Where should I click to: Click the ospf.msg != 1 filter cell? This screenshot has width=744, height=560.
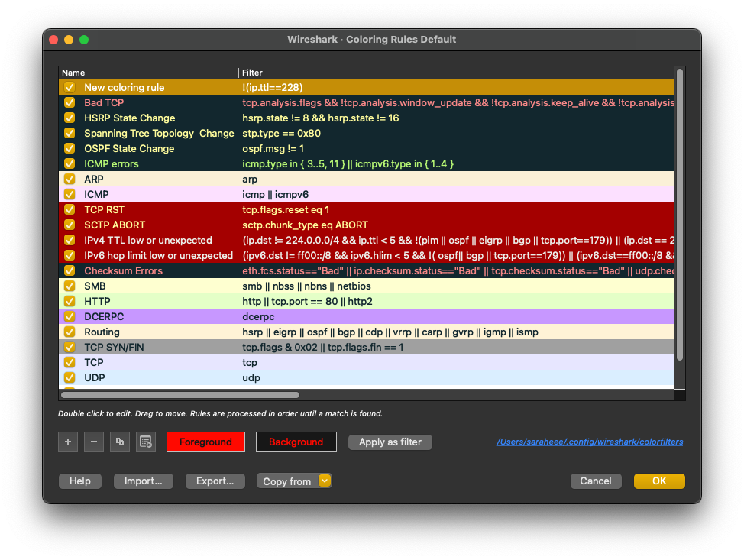coord(273,148)
